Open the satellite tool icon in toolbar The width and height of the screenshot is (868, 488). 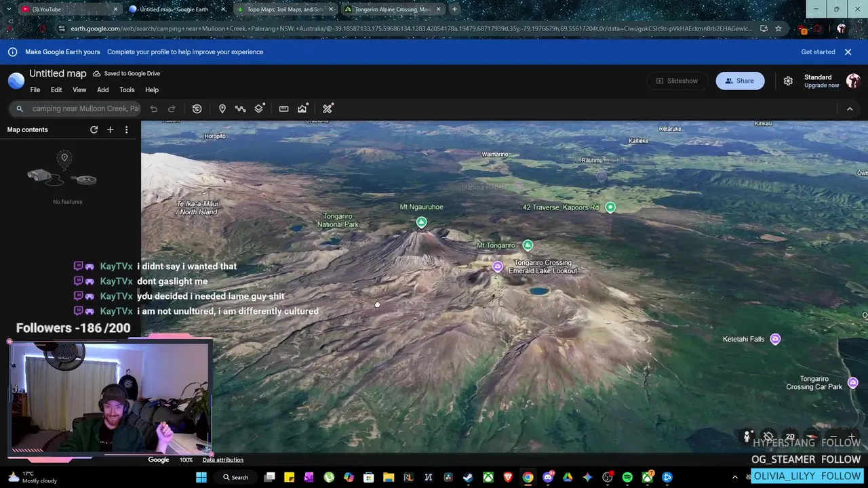pyautogui.click(x=328, y=108)
